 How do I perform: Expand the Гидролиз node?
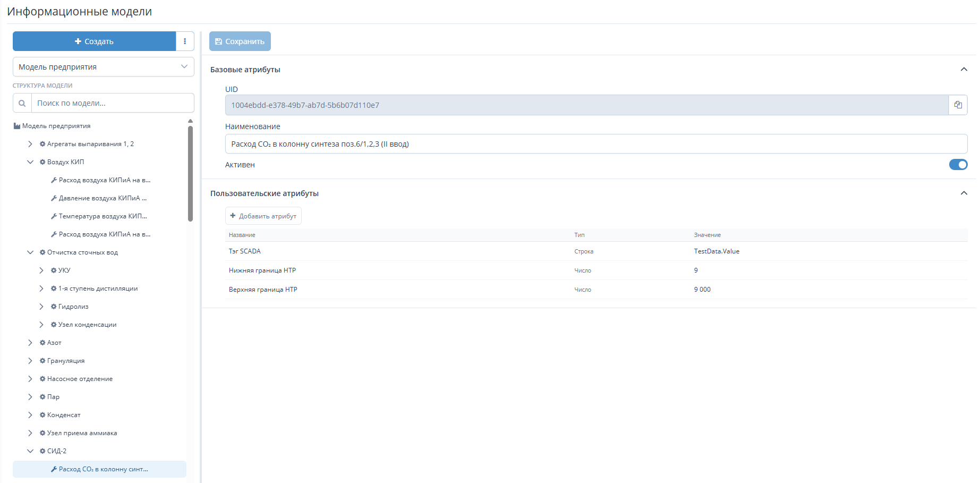click(41, 307)
